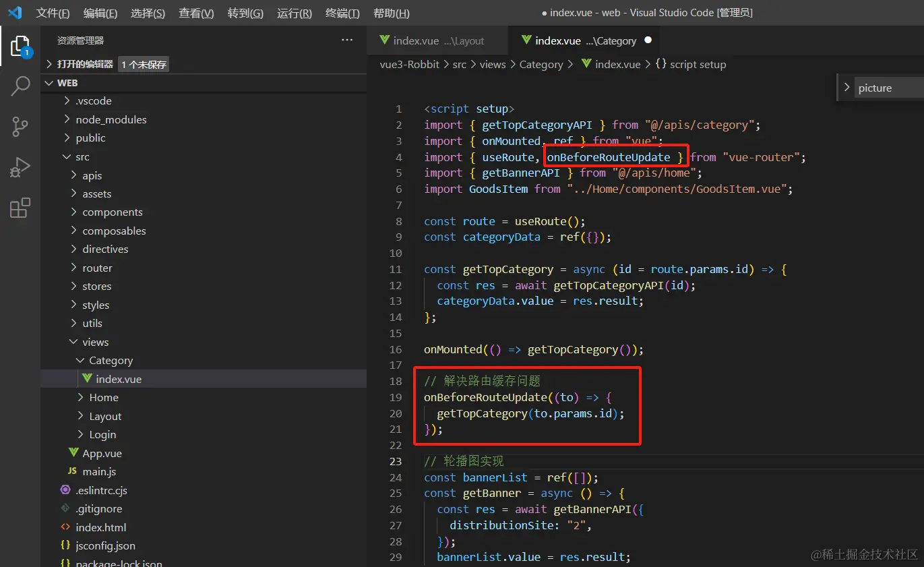This screenshot has height=567, width=924.
Task: Open the Extensions view
Action: pyautogui.click(x=20, y=208)
